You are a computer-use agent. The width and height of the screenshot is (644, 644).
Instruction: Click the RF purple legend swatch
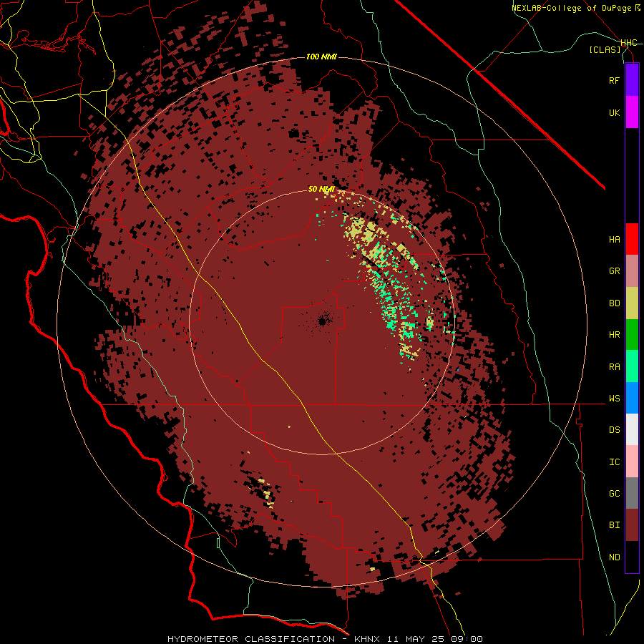tap(632, 80)
